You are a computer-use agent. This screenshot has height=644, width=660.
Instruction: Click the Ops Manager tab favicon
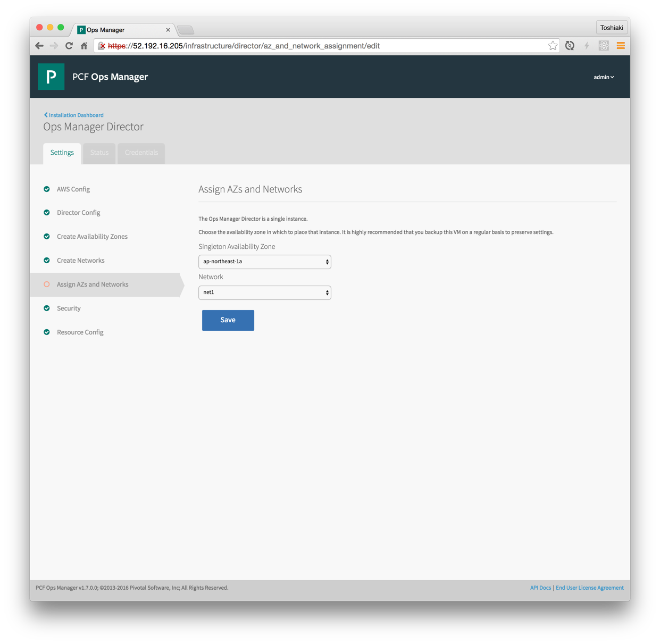click(x=81, y=30)
